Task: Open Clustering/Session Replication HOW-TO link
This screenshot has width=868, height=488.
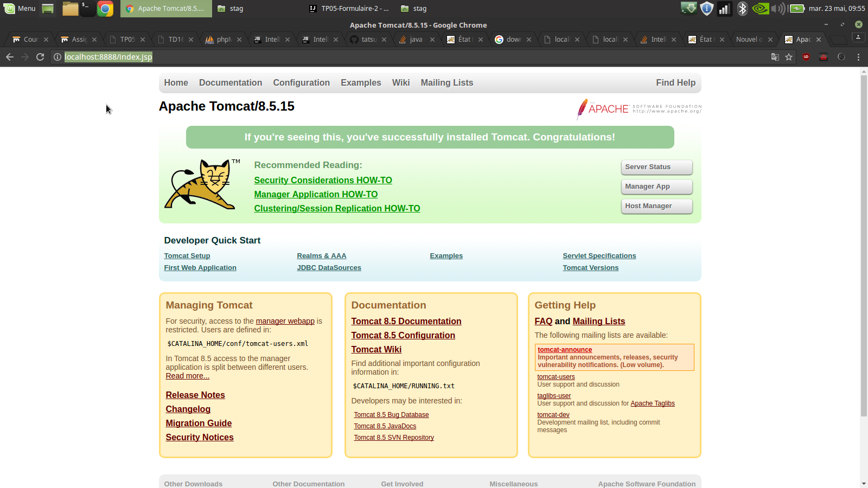Action: [x=337, y=209]
